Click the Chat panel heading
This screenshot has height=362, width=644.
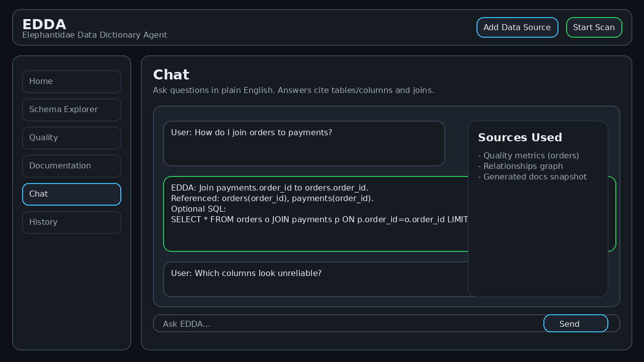click(171, 74)
